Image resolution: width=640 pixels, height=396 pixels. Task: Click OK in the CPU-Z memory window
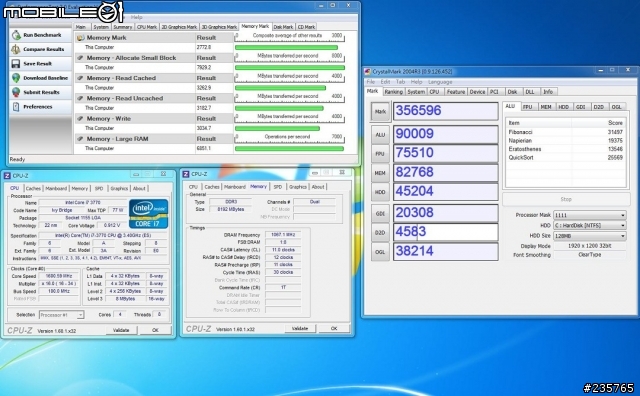tap(334, 329)
